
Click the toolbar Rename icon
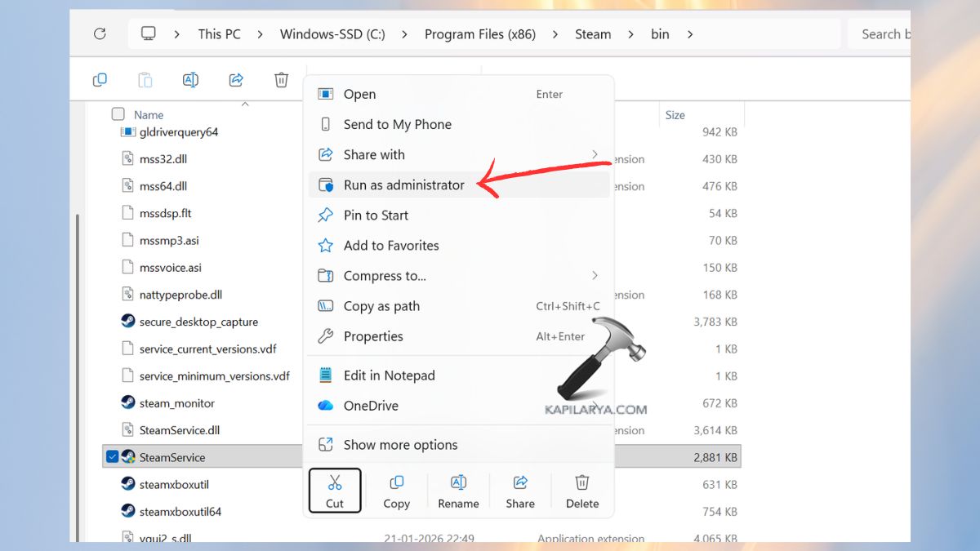point(190,80)
